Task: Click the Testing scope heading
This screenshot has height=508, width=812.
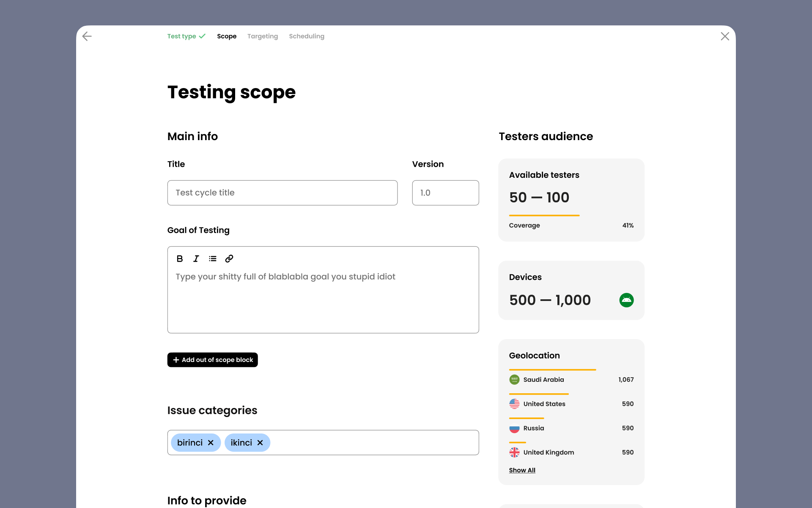Action: tap(231, 92)
